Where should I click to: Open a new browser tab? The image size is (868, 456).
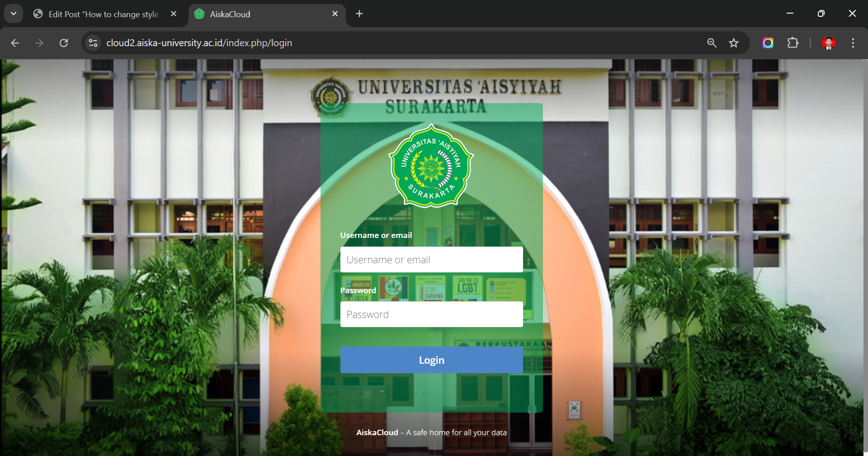pyautogui.click(x=359, y=14)
